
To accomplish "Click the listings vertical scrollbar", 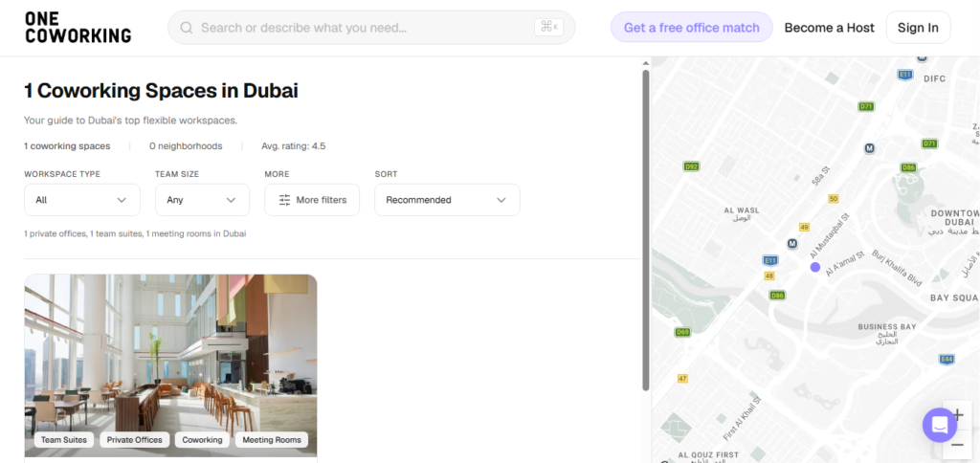I will click(646, 230).
